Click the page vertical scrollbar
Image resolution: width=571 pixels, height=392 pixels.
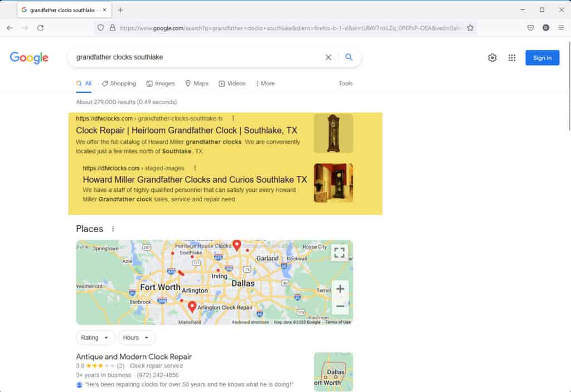click(x=569, y=86)
